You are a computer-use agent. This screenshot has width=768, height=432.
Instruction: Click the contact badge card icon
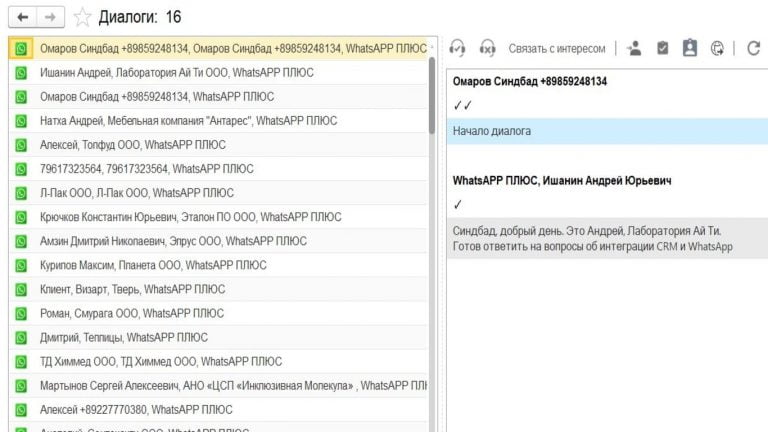[690, 48]
